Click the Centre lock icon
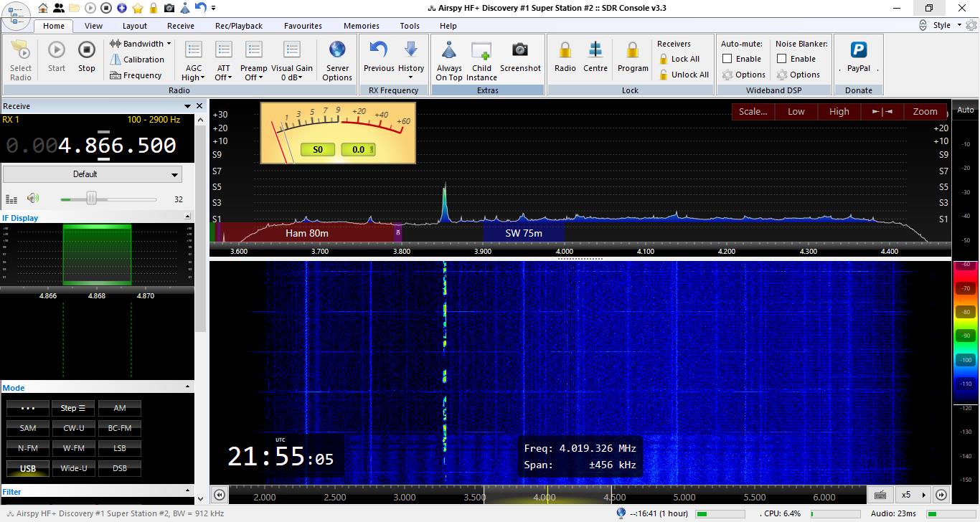The image size is (980, 522). [x=595, y=51]
